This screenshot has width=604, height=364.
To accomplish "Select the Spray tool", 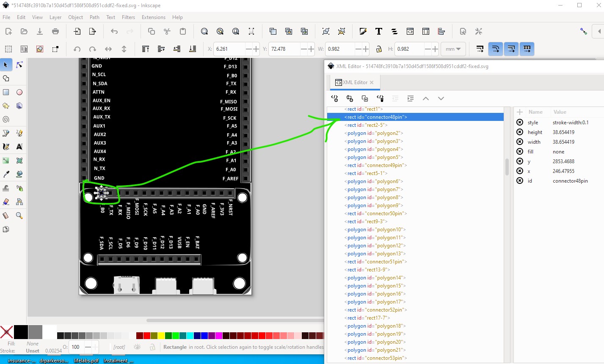I will click(19, 188).
